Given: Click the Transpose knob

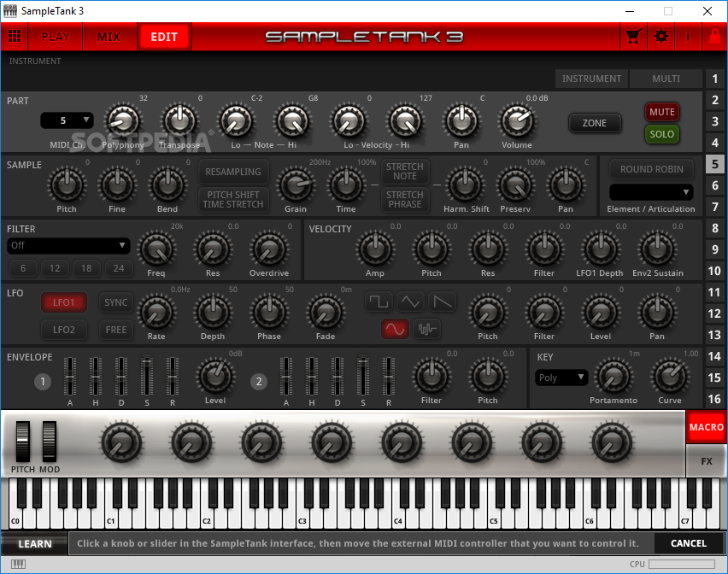Looking at the screenshot, I should pyautogui.click(x=179, y=121).
